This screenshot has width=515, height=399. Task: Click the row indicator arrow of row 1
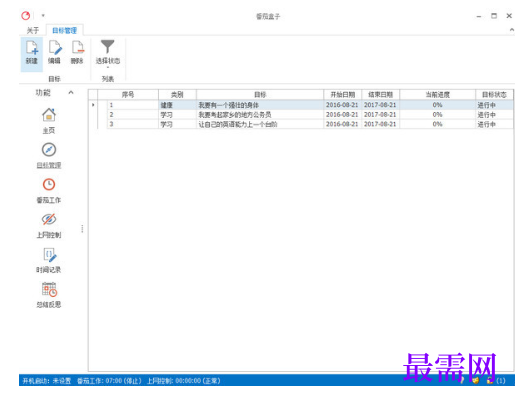(x=93, y=105)
